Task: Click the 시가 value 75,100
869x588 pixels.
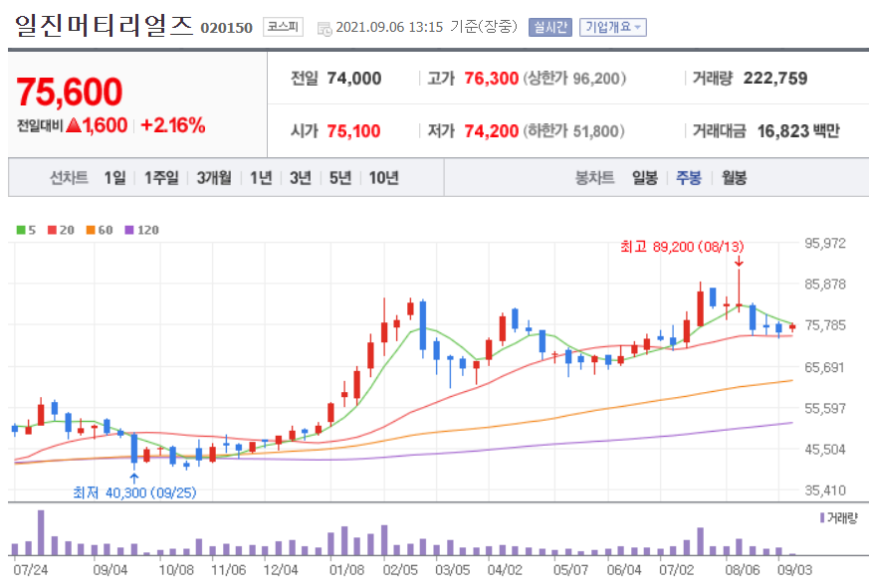Action: 353,131
